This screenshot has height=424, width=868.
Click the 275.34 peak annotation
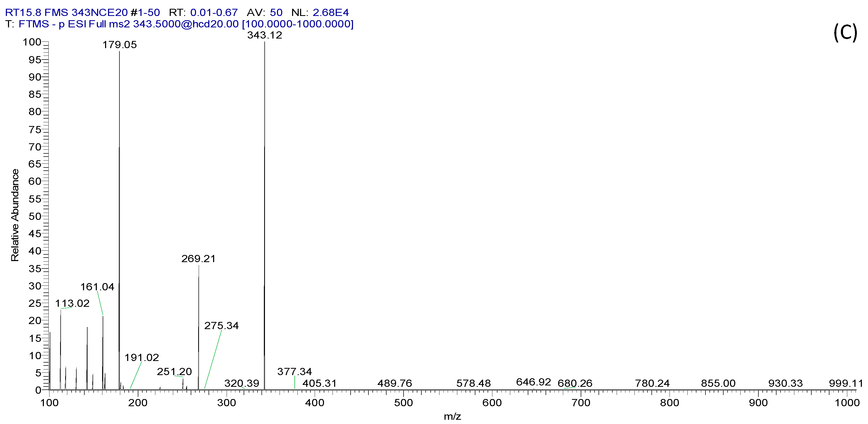coord(221,326)
